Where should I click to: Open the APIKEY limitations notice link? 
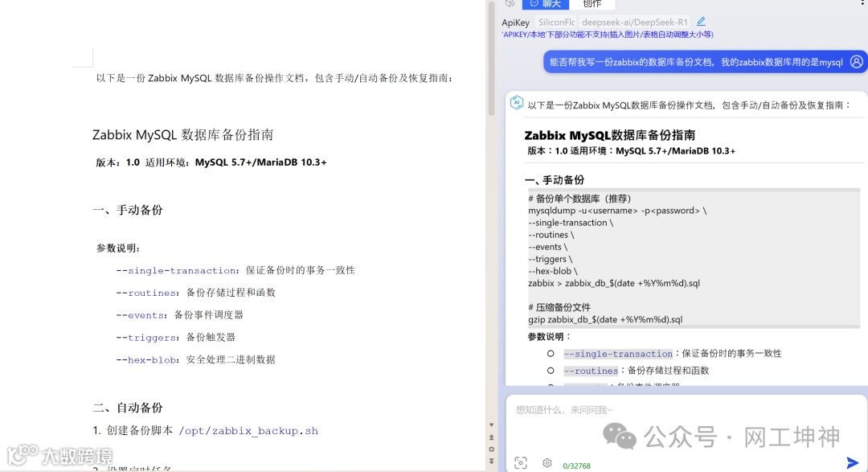(608, 35)
